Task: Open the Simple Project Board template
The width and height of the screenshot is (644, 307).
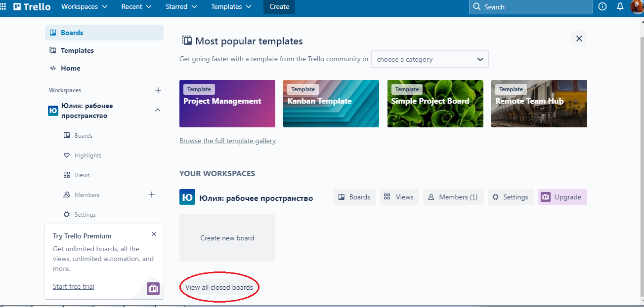Action: 435,104
